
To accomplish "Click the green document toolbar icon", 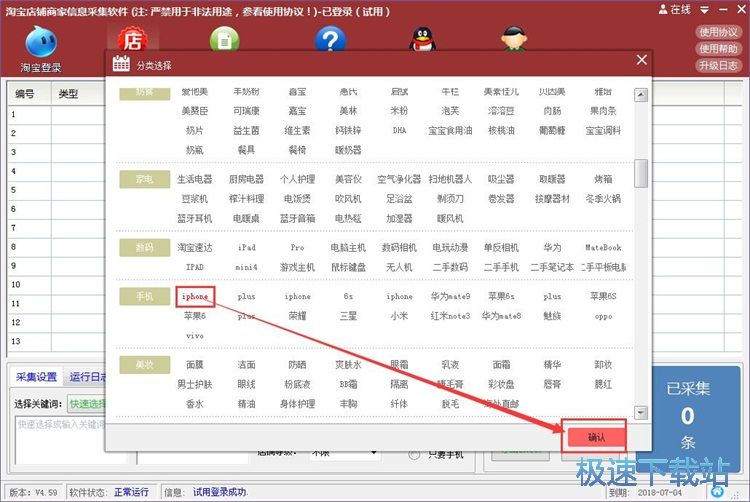I will tap(224, 40).
